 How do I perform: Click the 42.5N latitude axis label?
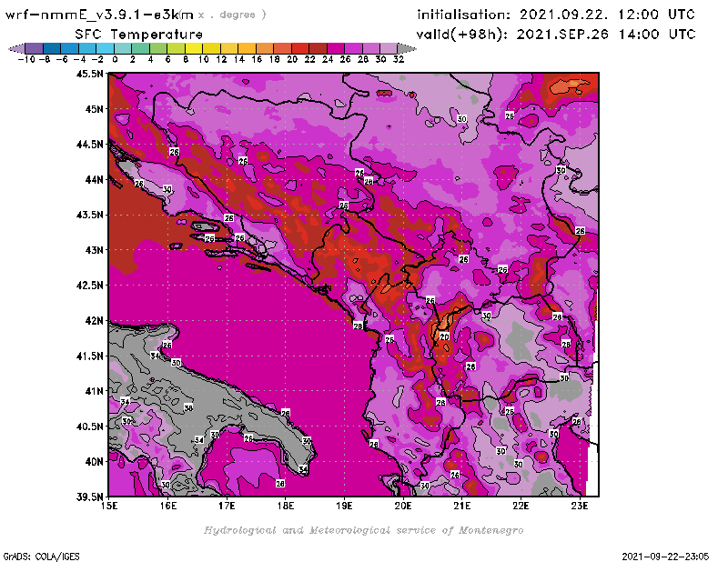89,286
